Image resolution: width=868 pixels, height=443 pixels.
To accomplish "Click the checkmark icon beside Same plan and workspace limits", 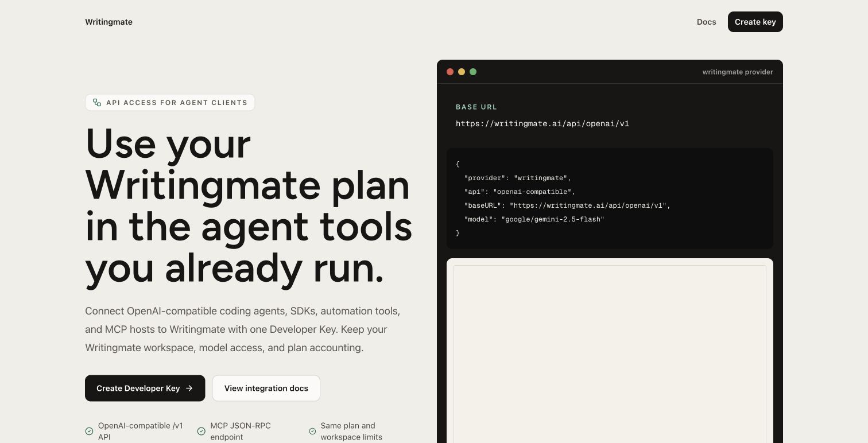I will tap(312, 431).
